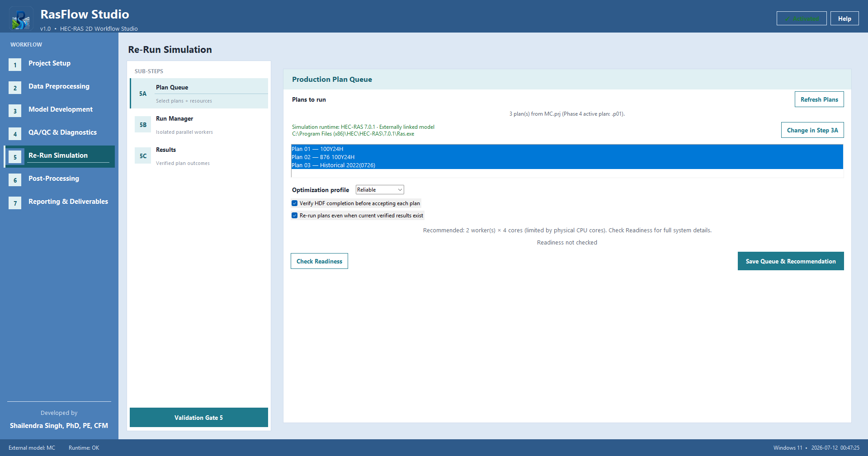Click 'Isolated parallel workers' subtitle
The width and height of the screenshot is (868, 456).
coord(184,132)
